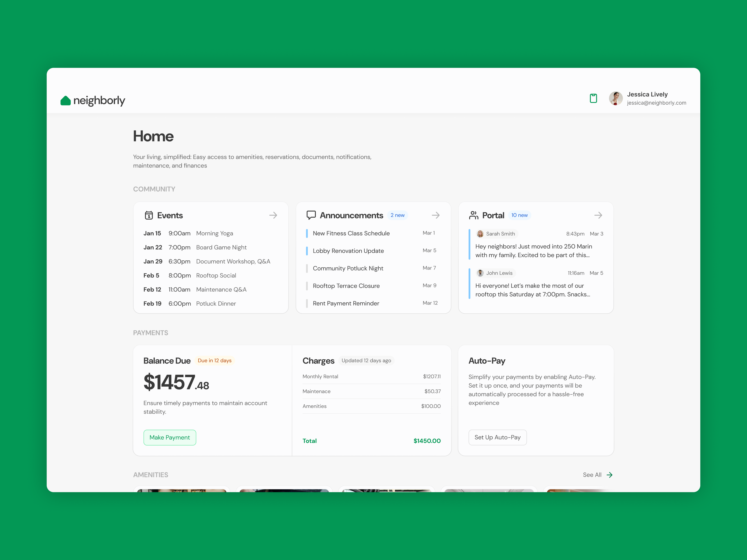Open the New Fitness Class Schedule announcement
The width and height of the screenshot is (747, 560).
[351, 233]
